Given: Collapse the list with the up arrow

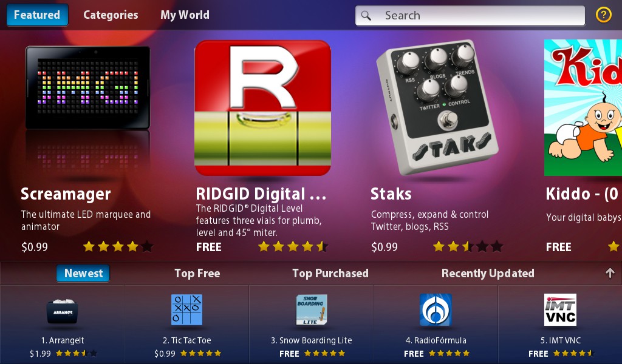Looking at the screenshot, I should tap(610, 273).
